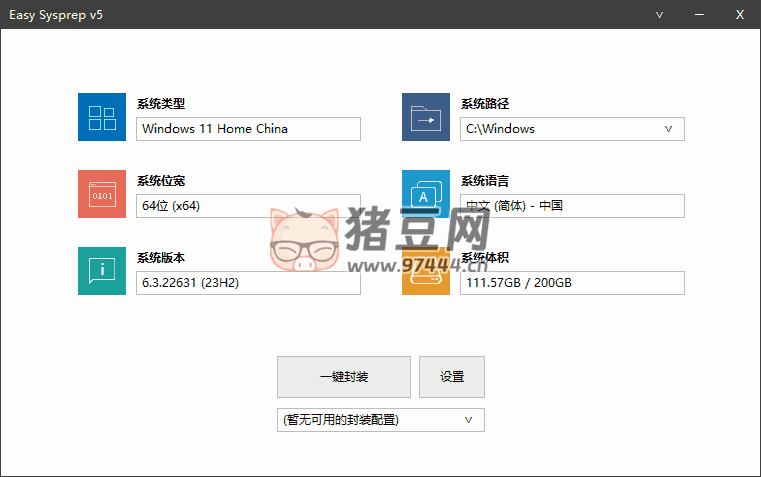Click the Windows 11 Home China field
Image resolution: width=761 pixels, height=477 pixels.
tap(248, 129)
